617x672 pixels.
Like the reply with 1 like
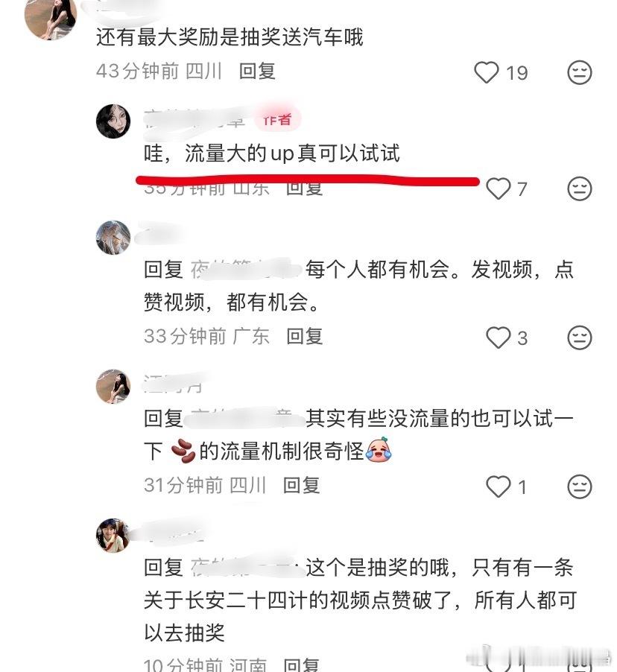pyautogui.click(x=499, y=486)
